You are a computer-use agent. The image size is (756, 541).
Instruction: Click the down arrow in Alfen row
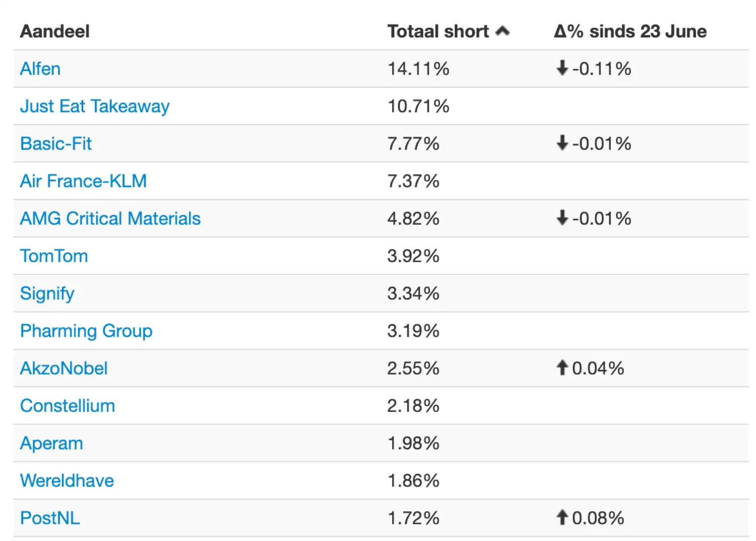coord(562,68)
